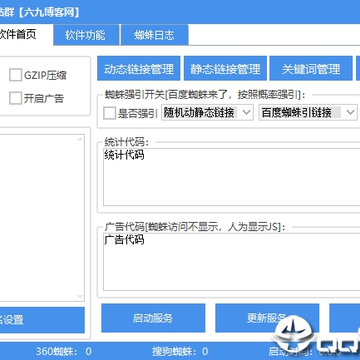Open the 蜘蛛日志 tab
The image size is (360, 360).
(154, 35)
